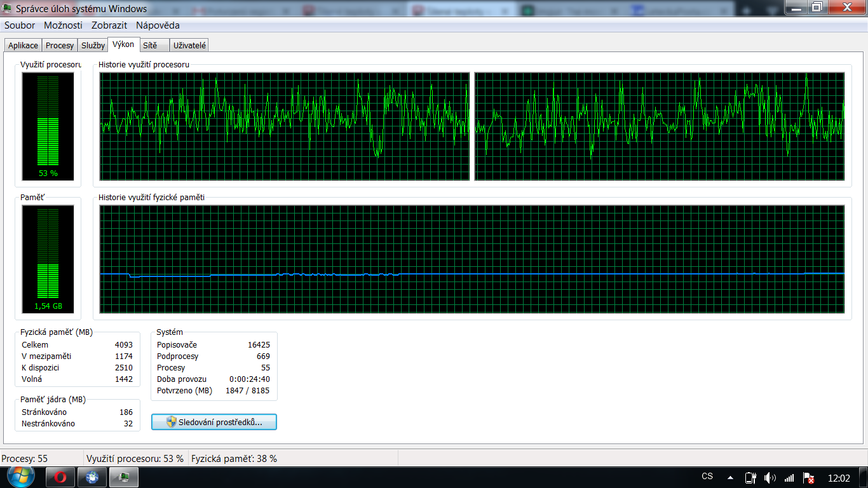Switch to the Aplikace tab
This screenshot has height=488, width=868.
[x=23, y=46]
